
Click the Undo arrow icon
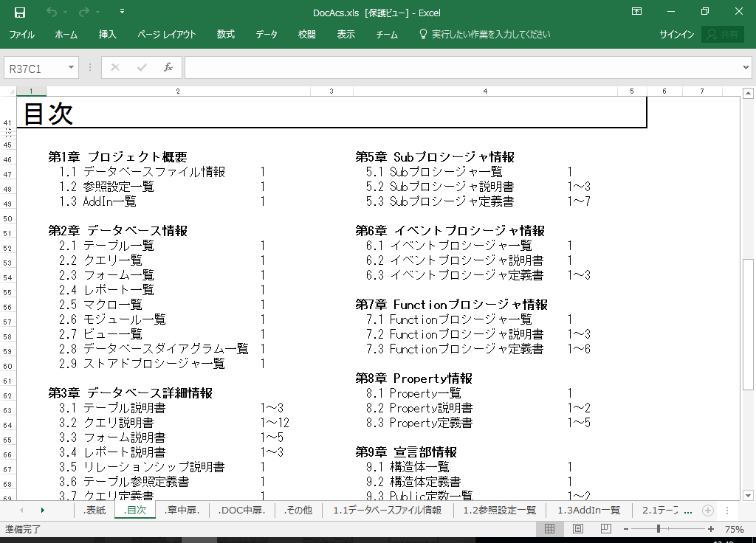coord(51,12)
